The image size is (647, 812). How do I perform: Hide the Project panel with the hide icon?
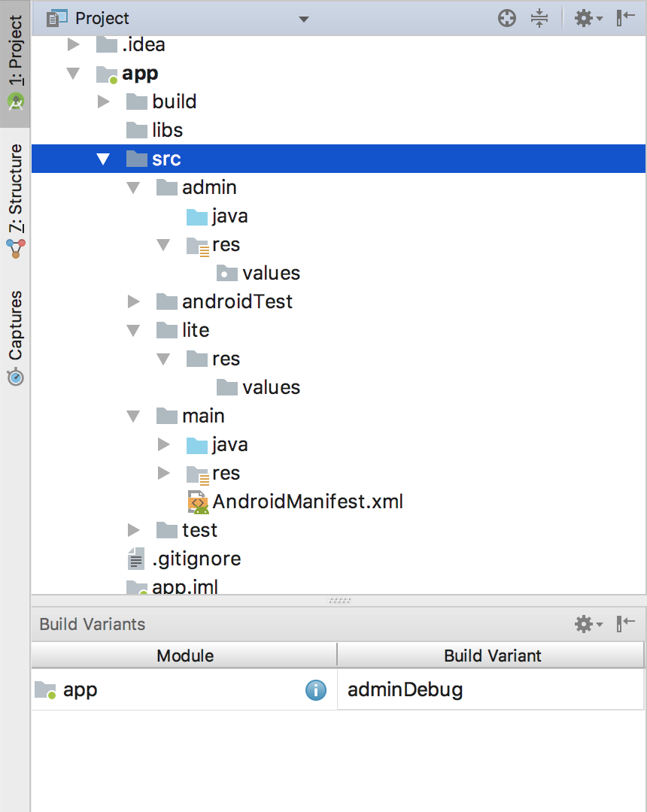coord(625,17)
